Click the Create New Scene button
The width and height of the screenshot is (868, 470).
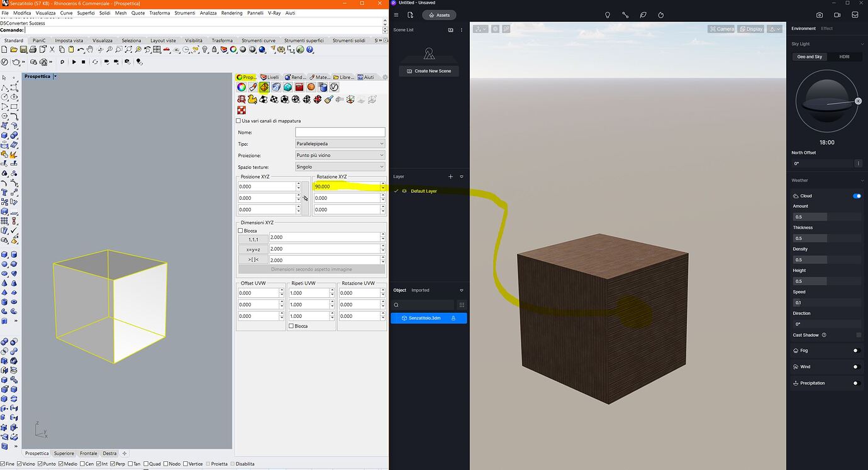pos(428,70)
